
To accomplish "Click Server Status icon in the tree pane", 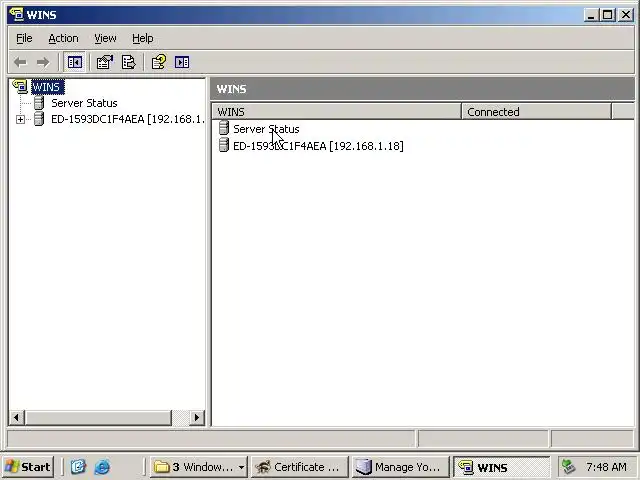I will click(x=39, y=103).
